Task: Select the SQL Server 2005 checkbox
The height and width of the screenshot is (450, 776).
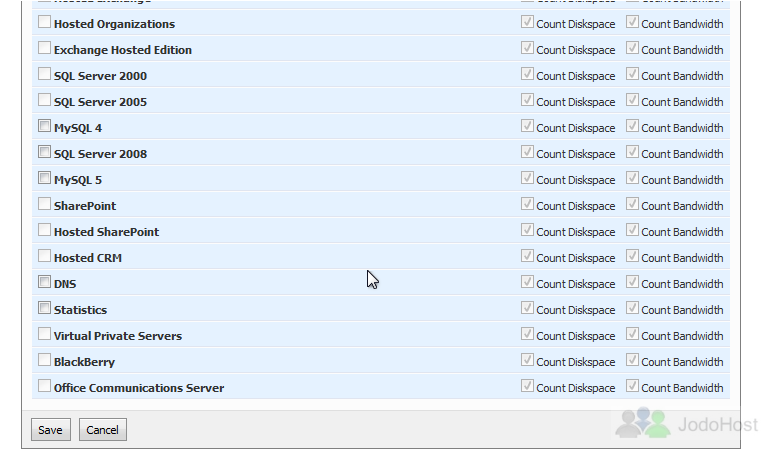Action: pos(44,100)
